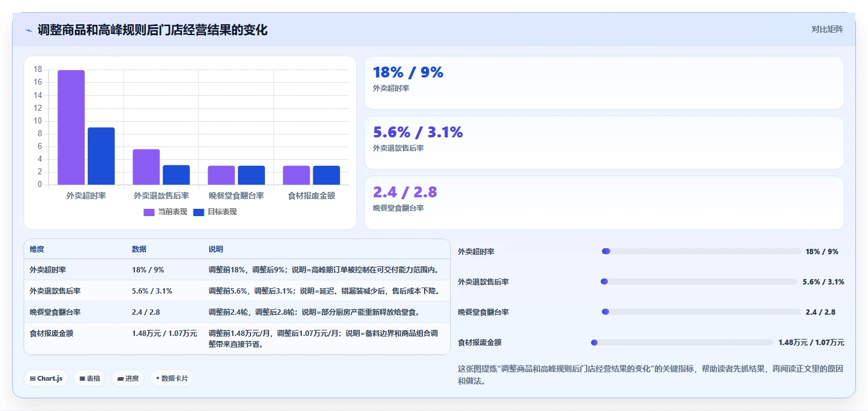Click the purple 外卖超时率 bar at 18
868x411 pixels.
pyautogui.click(x=71, y=127)
